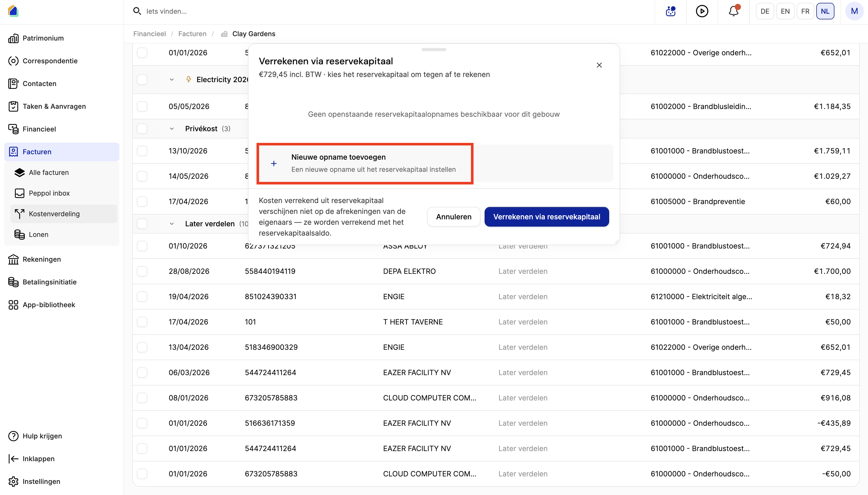The image size is (868, 495).
Task: Check the 06/03/2026 EAZER FACILITY NV row
Action: point(142,373)
